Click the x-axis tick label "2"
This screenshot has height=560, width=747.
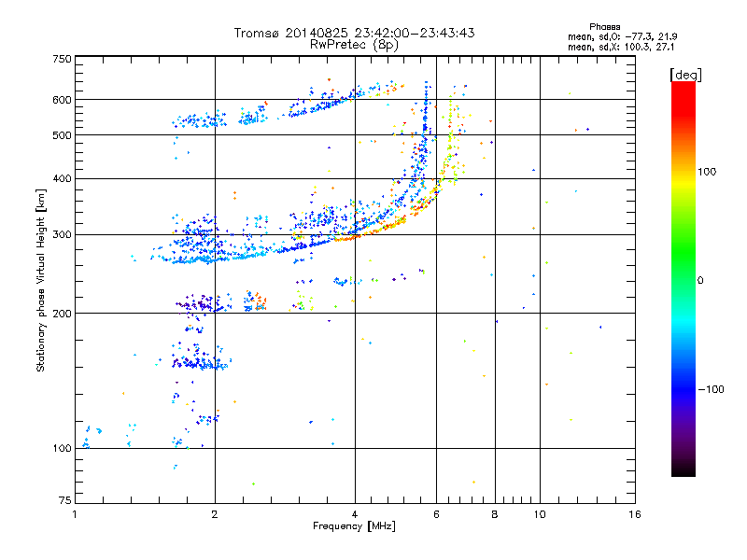click(215, 514)
